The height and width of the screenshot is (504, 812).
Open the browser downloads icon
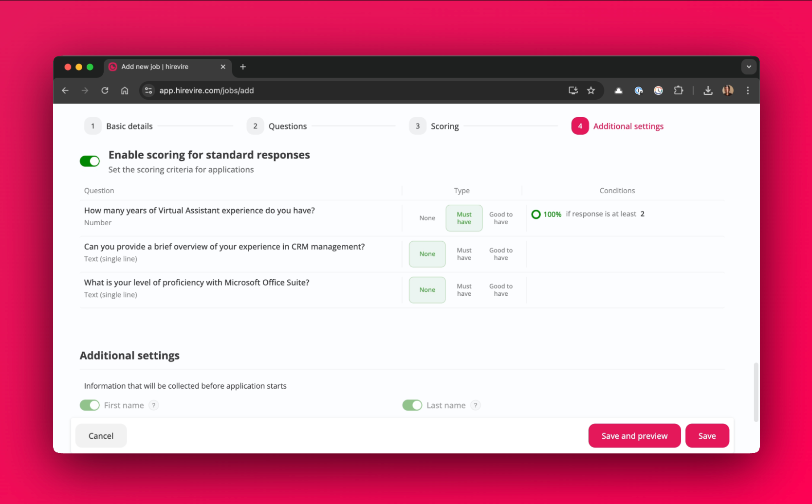[708, 90]
